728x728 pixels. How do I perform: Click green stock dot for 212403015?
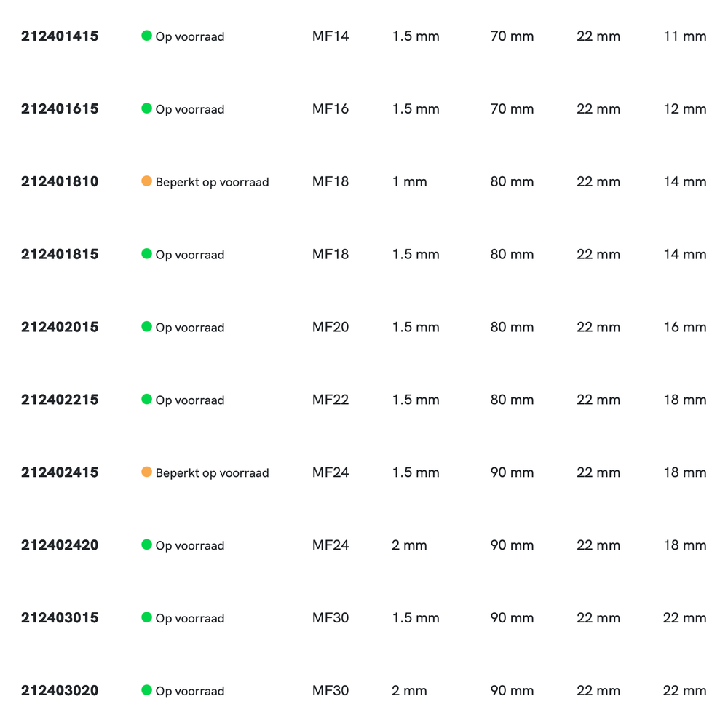(x=146, y=617)
